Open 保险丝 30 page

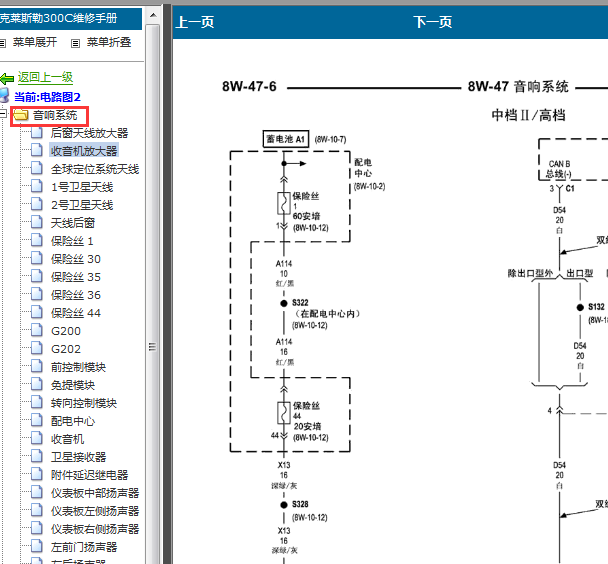pyautogui.click(x=76, y=259)
